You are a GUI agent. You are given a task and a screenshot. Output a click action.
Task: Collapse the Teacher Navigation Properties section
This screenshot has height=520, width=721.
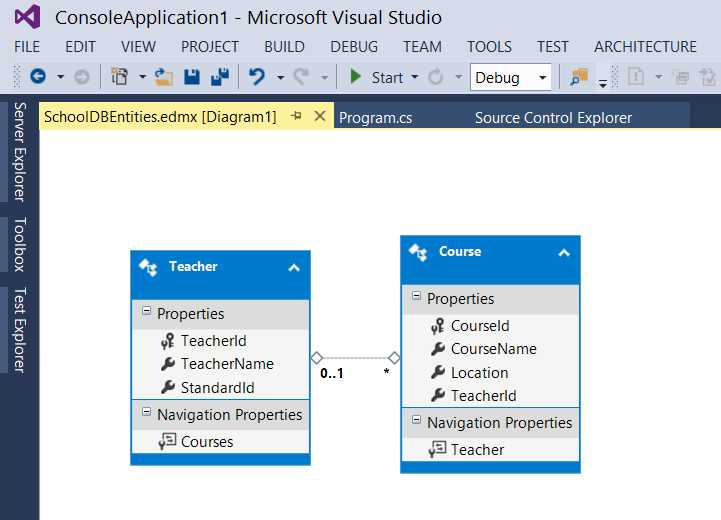pos(146,412)
